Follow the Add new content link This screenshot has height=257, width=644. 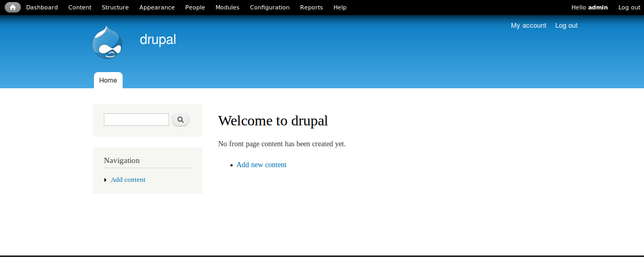point(261,165)
